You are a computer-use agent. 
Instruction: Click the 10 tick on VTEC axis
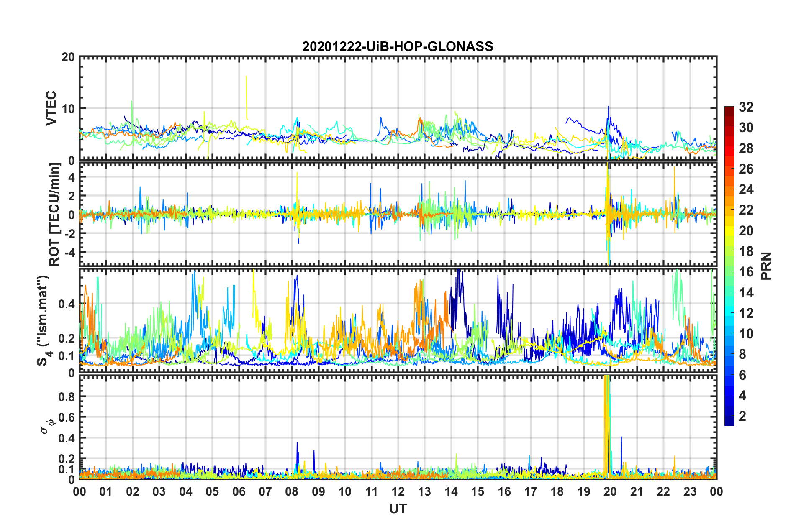click(68, 108)
